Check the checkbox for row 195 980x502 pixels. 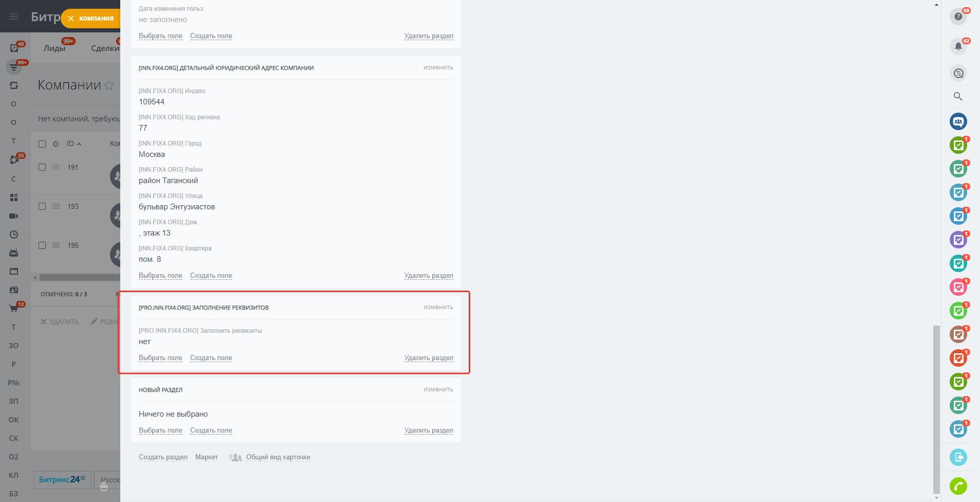pos(42,245)
